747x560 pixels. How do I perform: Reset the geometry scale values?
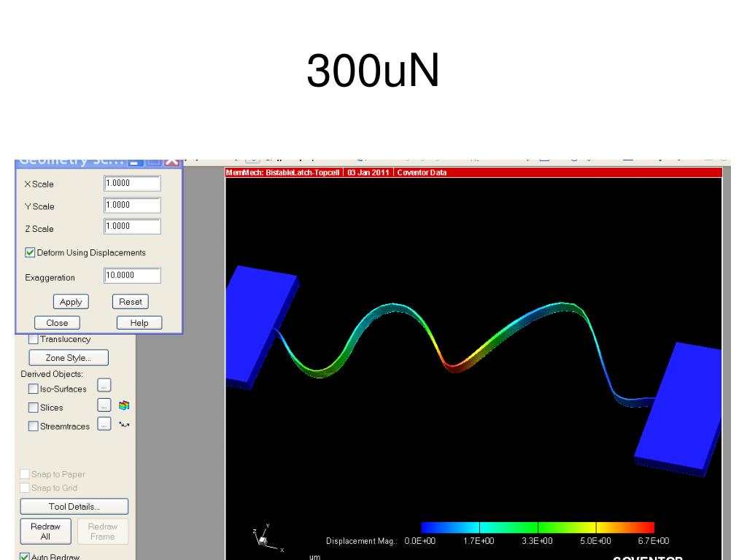click(x=131, y=302)
